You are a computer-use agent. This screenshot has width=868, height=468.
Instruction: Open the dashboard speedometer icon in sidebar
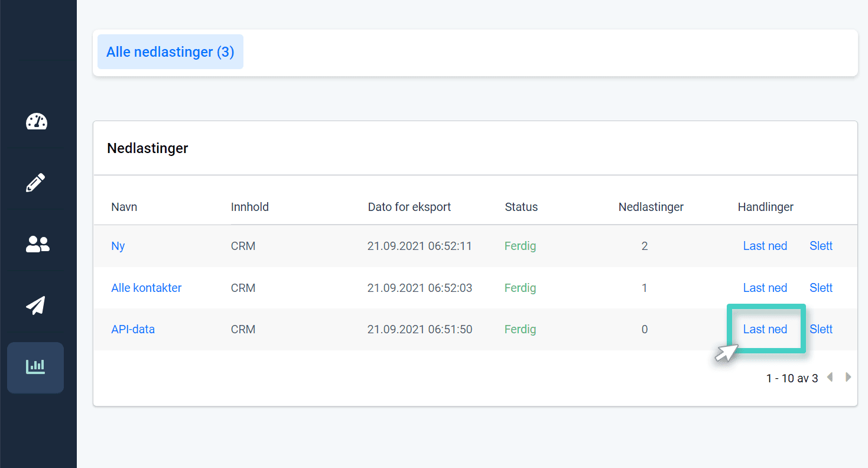[37, 122]
